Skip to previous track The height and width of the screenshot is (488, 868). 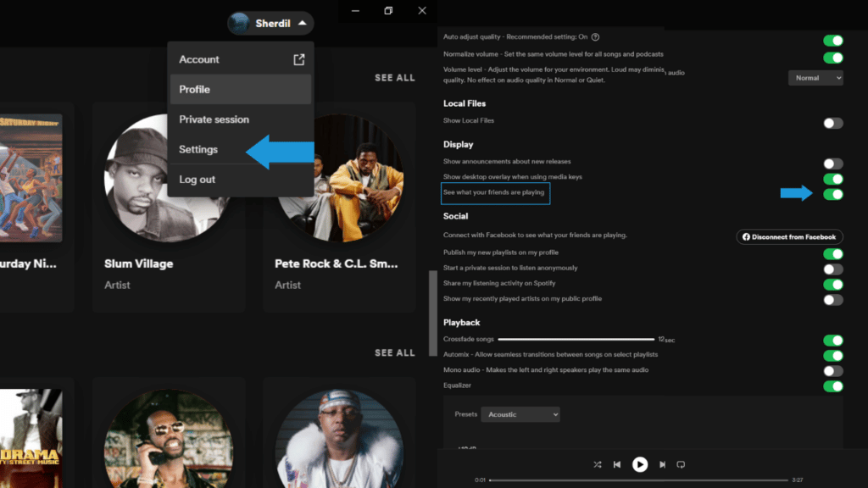point(617,465)
